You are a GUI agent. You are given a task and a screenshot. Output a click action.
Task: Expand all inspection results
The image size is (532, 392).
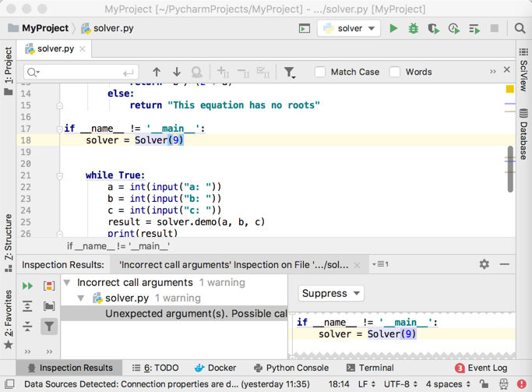click(x=27, y=306)
